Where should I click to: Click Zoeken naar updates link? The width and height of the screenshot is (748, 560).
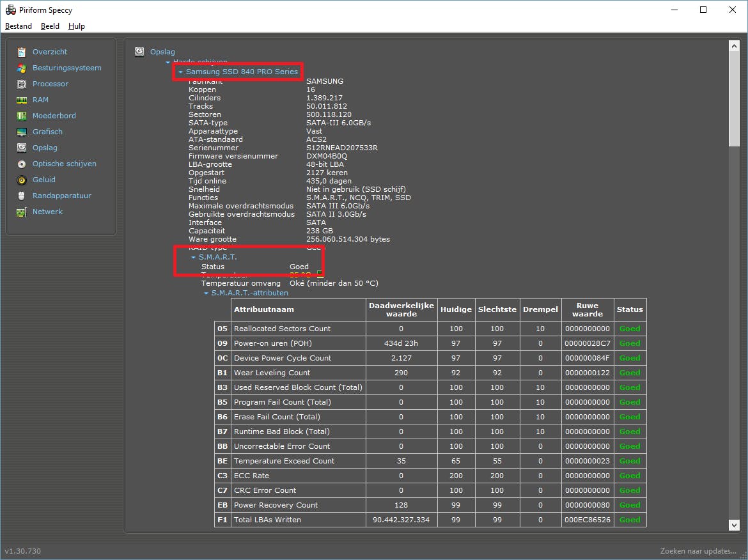698,551
